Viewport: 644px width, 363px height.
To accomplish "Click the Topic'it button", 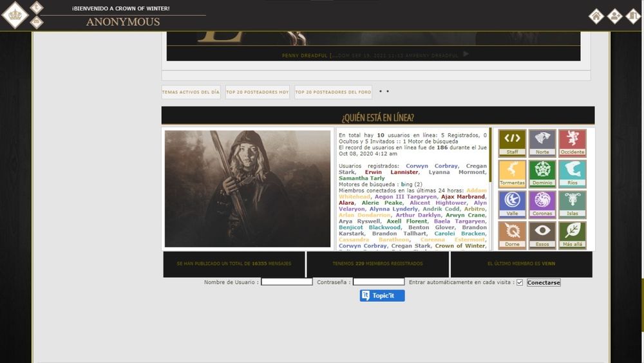I will [x=383, y=295].
